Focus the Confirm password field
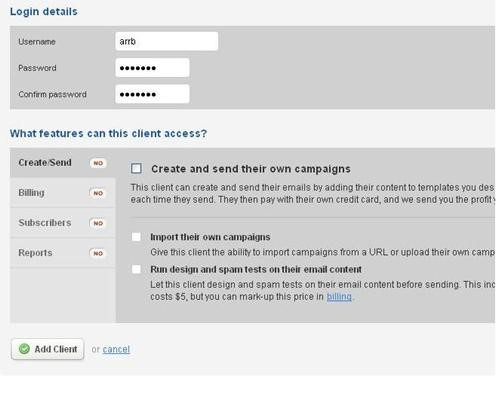The height and width of the screenshot is (396, 498). pos(152,94)
